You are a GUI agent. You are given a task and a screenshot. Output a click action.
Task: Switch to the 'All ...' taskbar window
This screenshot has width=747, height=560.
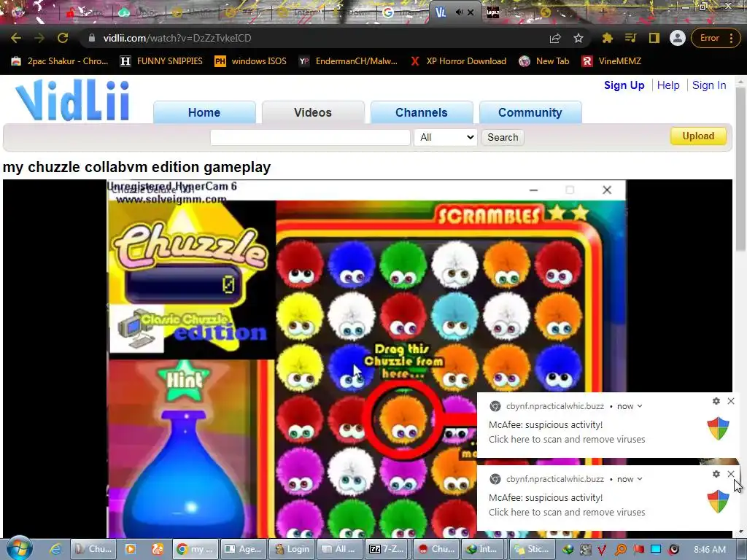click(341, 549)
